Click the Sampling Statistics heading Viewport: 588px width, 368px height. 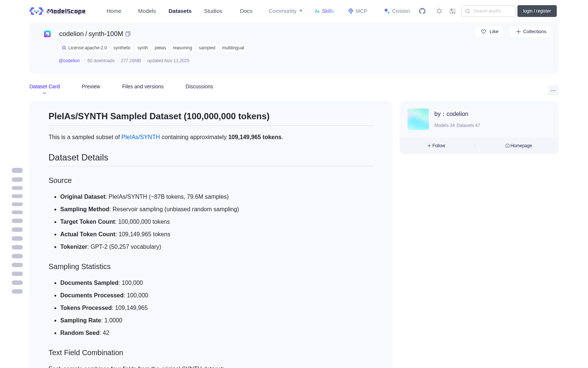[x=79, y=266]
